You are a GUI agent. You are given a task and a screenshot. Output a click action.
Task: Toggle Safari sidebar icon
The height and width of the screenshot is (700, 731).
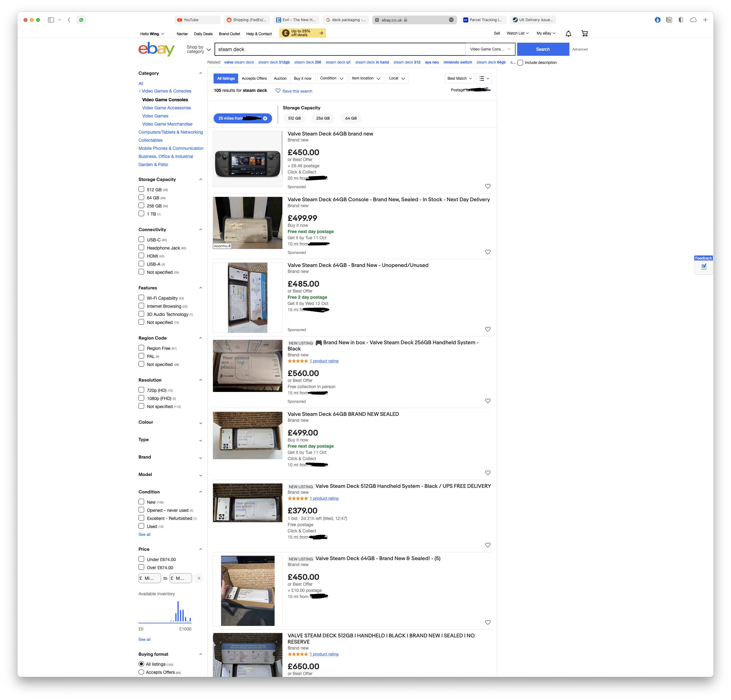[x=51, y=20]
